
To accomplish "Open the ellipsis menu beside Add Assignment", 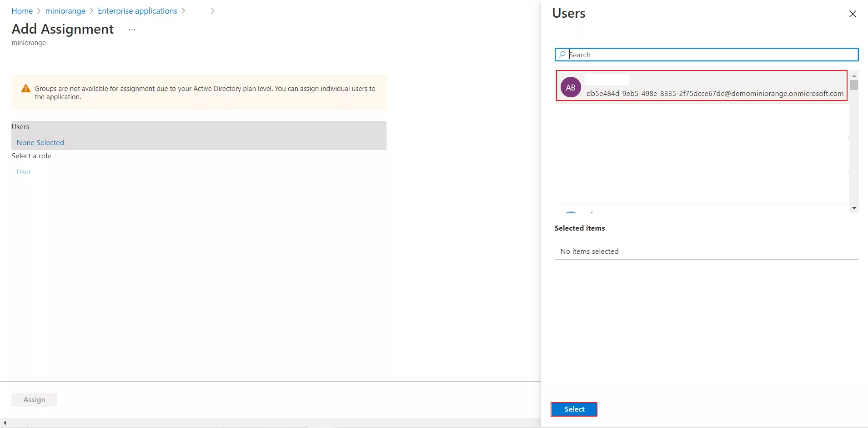I will pos(131,29).
